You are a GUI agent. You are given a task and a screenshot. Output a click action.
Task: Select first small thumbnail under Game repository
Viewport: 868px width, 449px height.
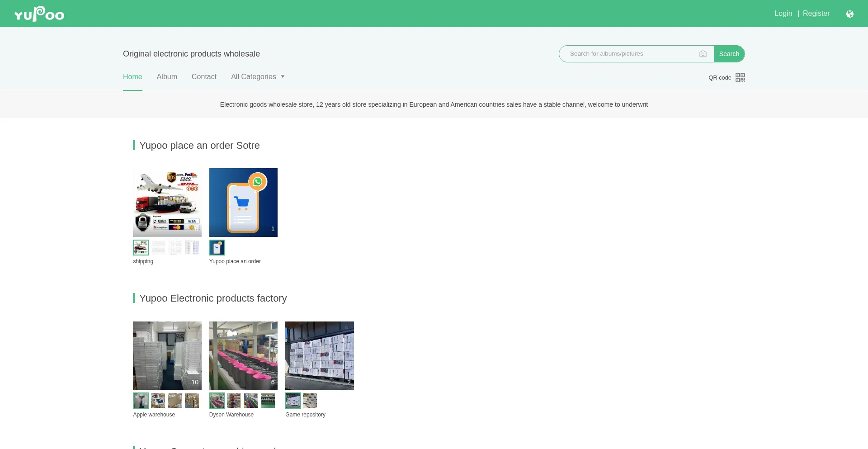(293, 401)
